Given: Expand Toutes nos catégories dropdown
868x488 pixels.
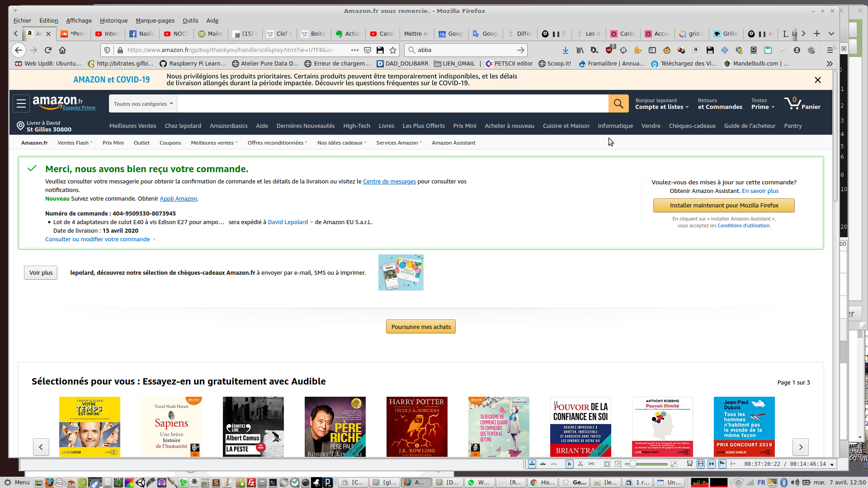Looking at the screenshot, I should point(143,104).
